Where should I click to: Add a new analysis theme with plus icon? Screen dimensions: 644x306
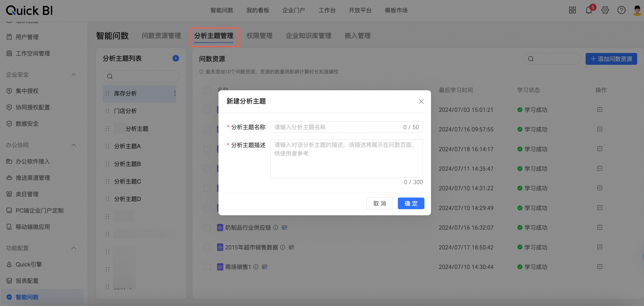(176, 58)
